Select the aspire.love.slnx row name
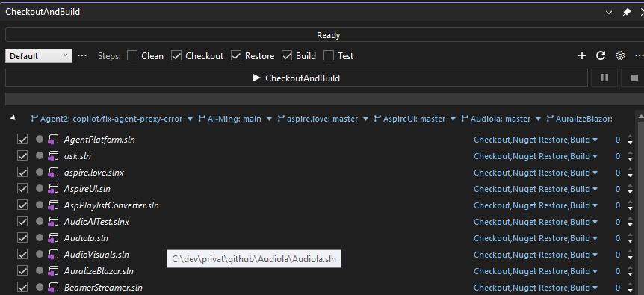644x295 pixels. [93, 173]
